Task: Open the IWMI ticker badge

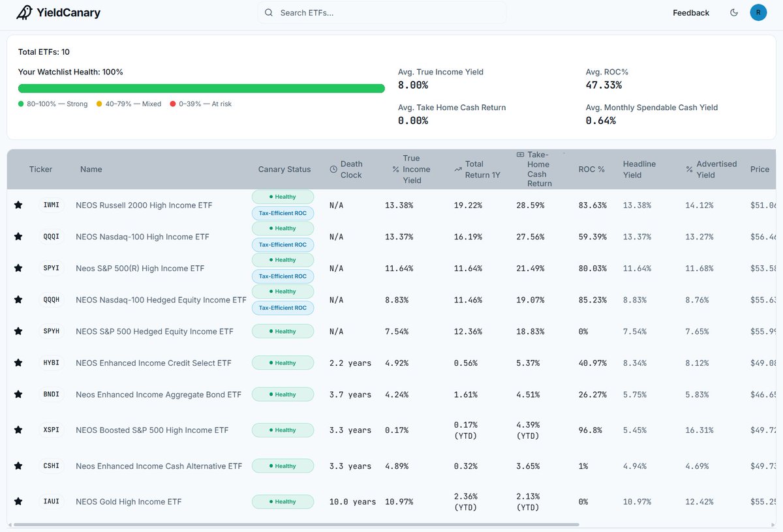Action: 51,205
